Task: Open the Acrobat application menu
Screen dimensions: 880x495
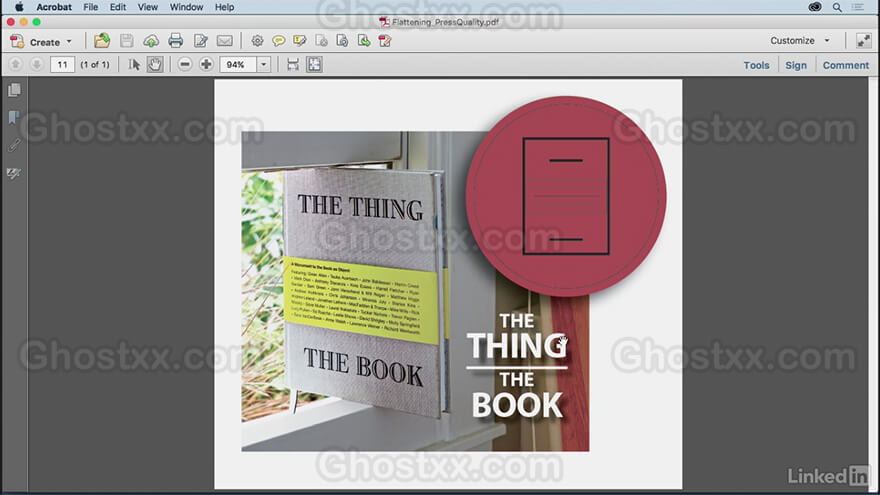Action: click(54, 7)
